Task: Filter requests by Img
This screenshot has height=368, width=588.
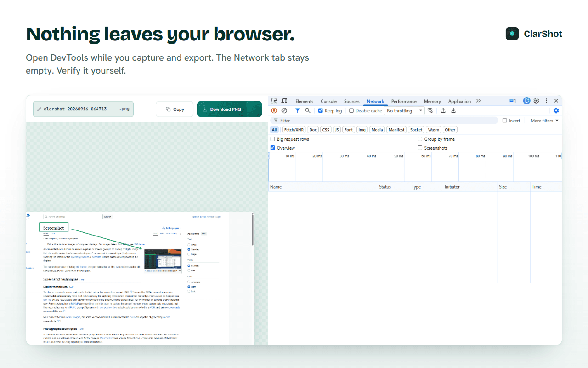Action: [x=362, y=130]
